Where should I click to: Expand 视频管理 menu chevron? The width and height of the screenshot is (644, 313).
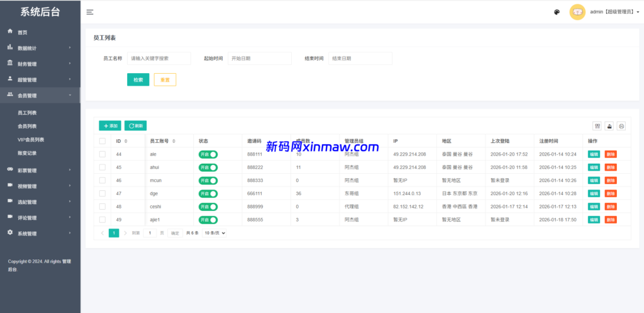[70, 186]
